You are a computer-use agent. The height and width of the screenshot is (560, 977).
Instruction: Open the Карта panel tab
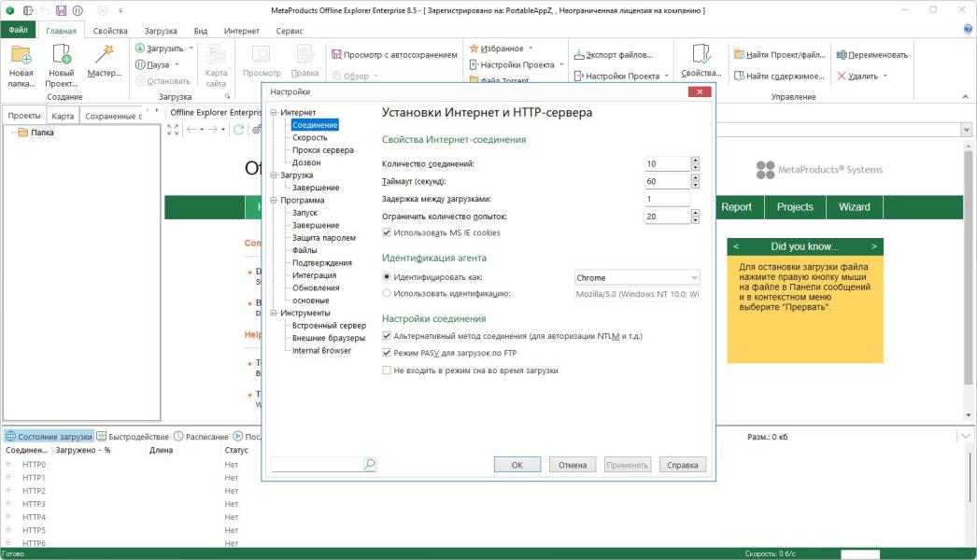63,116
